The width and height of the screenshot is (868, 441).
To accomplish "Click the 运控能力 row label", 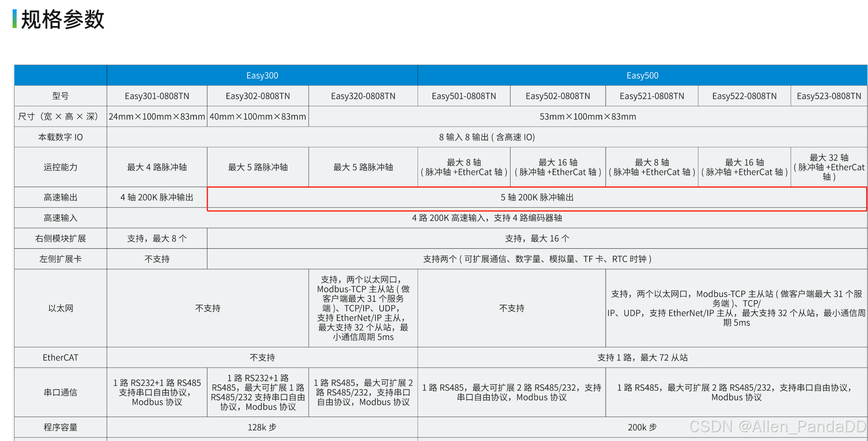I will click(x=60, y=167).
